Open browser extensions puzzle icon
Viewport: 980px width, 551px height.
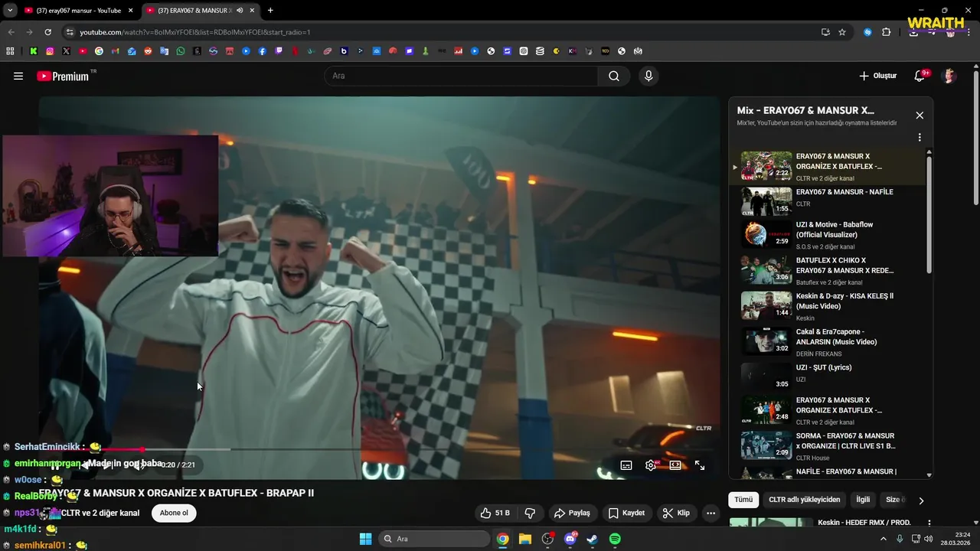(x=887, y=32)
